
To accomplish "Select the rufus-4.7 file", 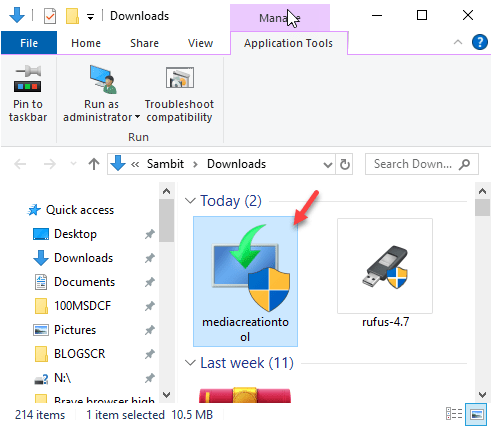I will pos(385,273).
